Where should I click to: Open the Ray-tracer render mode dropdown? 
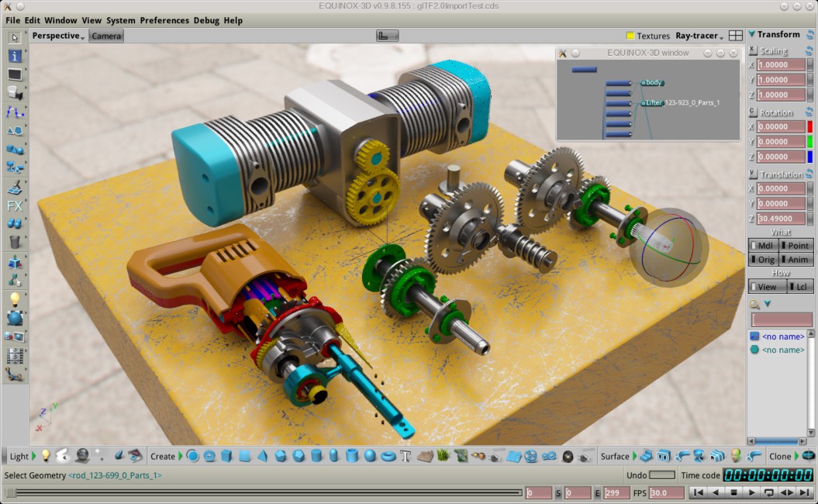pos(699,36)
